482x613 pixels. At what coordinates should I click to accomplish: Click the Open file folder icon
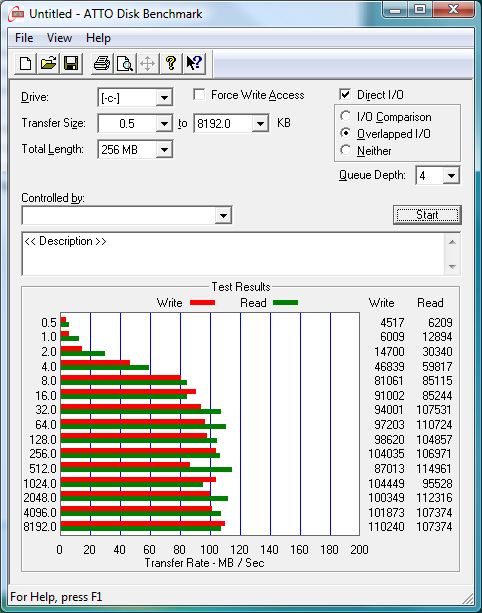[x=48, y=63]
